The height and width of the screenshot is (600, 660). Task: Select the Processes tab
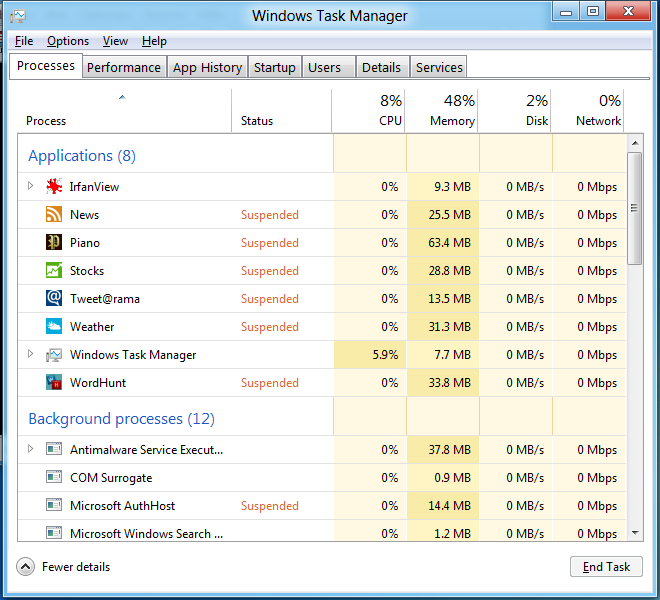point(46,66)
